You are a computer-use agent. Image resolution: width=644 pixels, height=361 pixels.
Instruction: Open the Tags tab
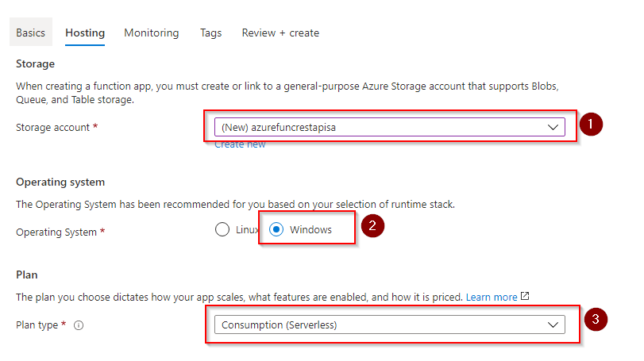(x=210, y=33)
